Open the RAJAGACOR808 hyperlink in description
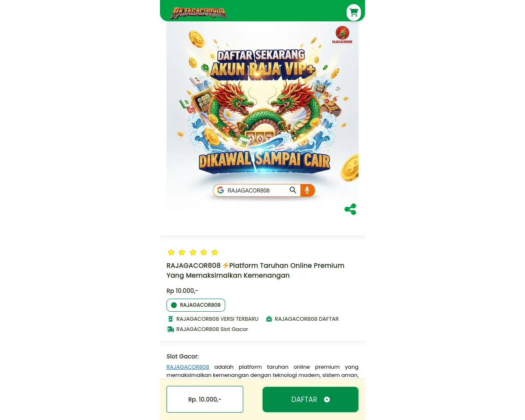 click(x=188, y=367)
